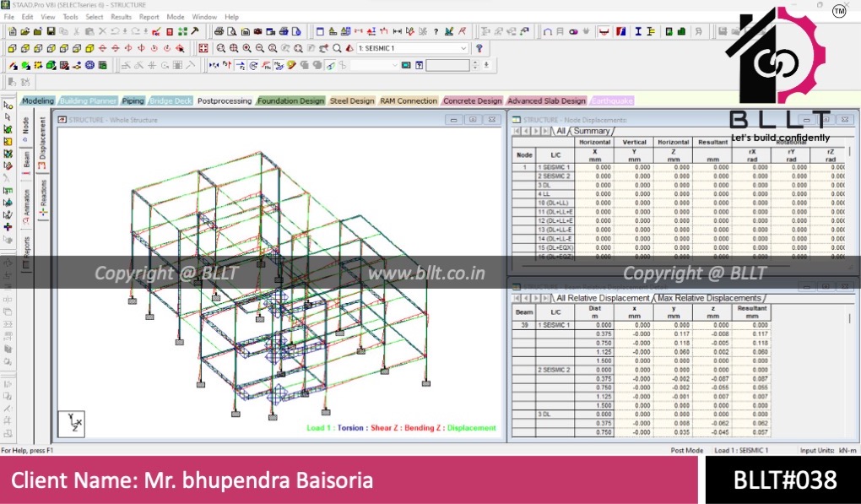Click the '3 DL' row in Node Displacements
This screenshot has width=861, height=504.
tap(555, 186)
